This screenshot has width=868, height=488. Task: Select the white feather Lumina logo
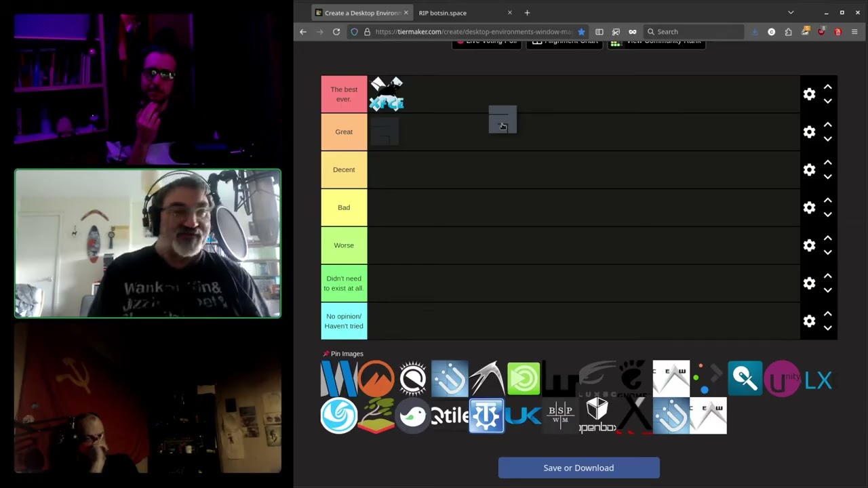486,378
